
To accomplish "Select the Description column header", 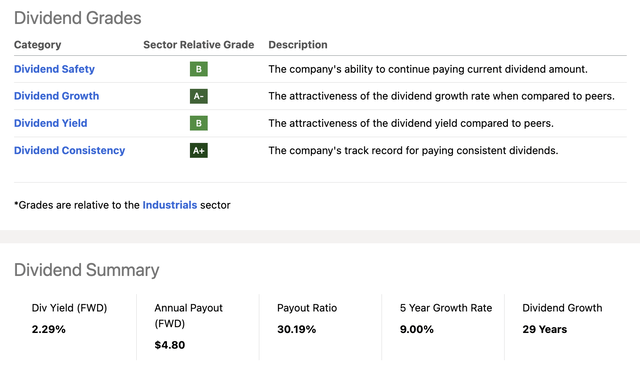I will [298, 44].
